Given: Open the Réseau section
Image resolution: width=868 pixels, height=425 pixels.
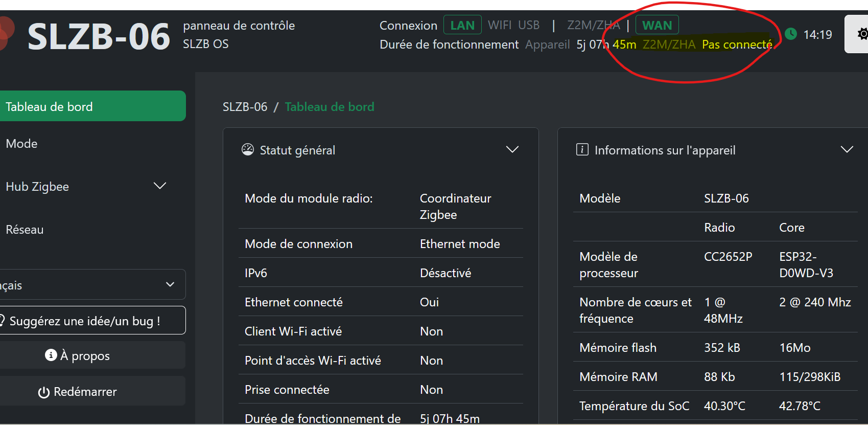Looking at the screenshot, I should (25, 230).
